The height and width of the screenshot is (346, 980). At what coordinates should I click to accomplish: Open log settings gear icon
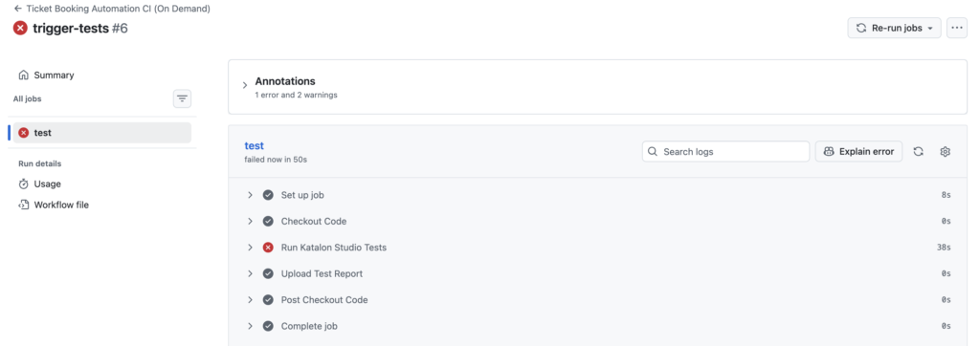click(x=945, y=152)
